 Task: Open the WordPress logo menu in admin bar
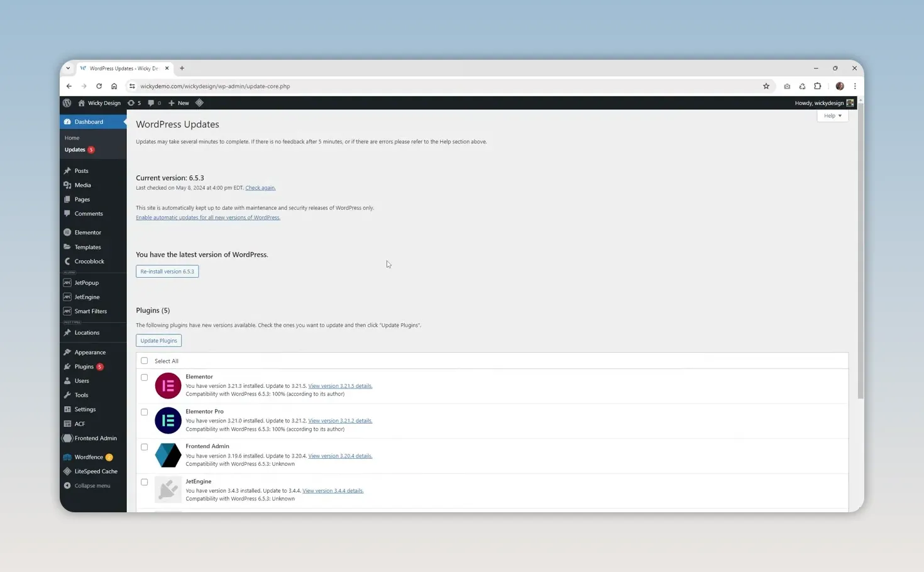tap(67, 103)
